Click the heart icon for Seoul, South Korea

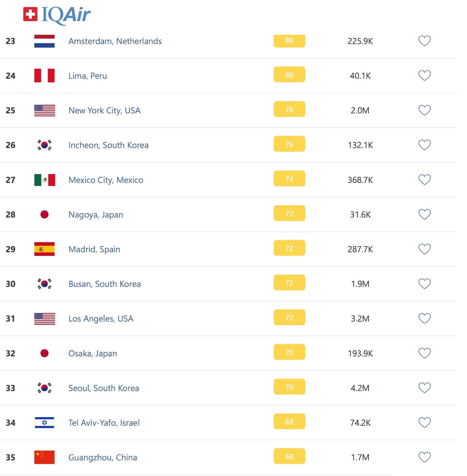click(424, 388)
